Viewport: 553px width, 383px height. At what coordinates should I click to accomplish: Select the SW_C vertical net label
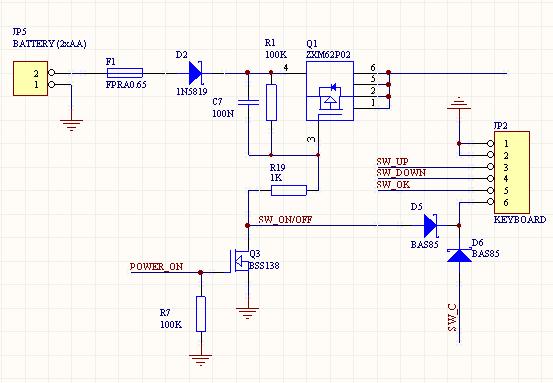tap(453, 317)
